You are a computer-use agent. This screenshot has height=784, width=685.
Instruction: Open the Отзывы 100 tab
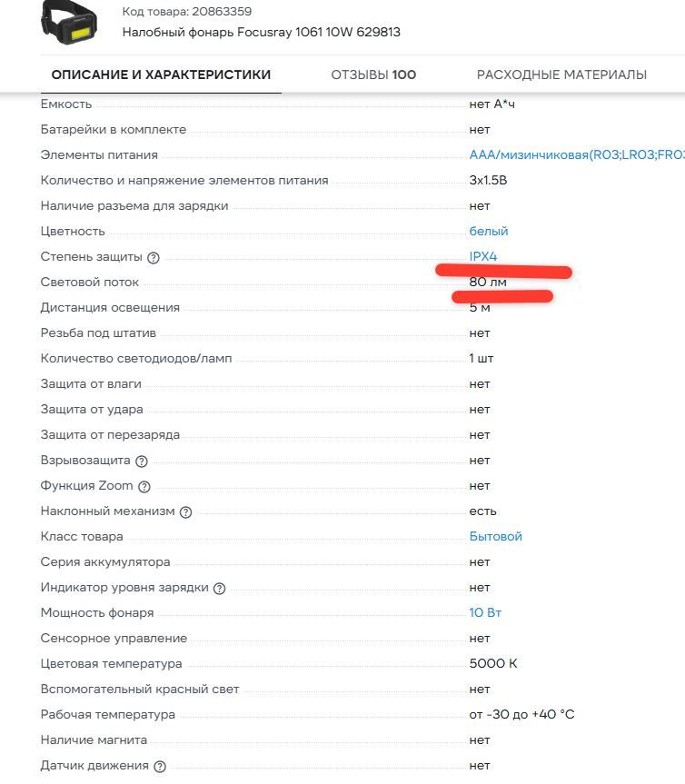373,74
